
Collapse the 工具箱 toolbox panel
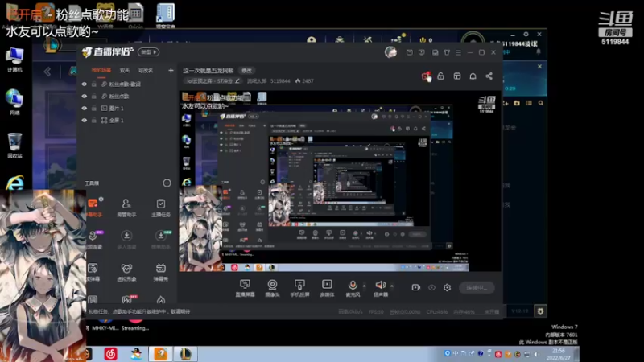(x=167, y=183)
